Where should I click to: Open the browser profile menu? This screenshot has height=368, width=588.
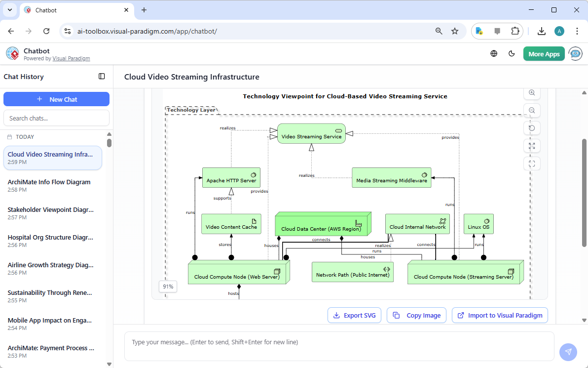559,31
